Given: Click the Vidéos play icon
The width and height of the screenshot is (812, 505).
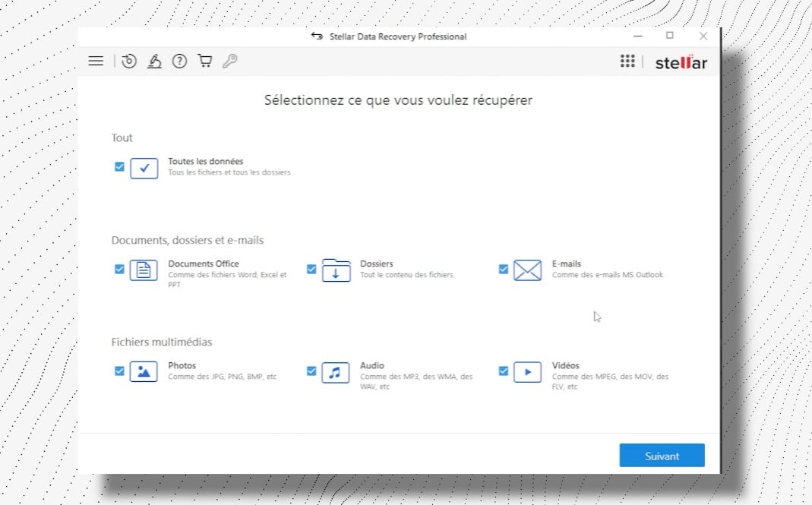Looking at the screenshot, I should point(527,372).
